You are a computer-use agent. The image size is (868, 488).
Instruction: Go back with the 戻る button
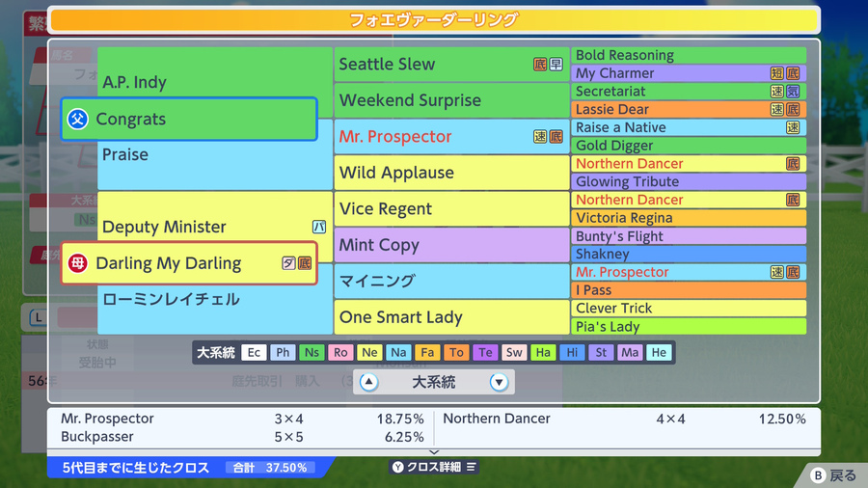point(835,475)
